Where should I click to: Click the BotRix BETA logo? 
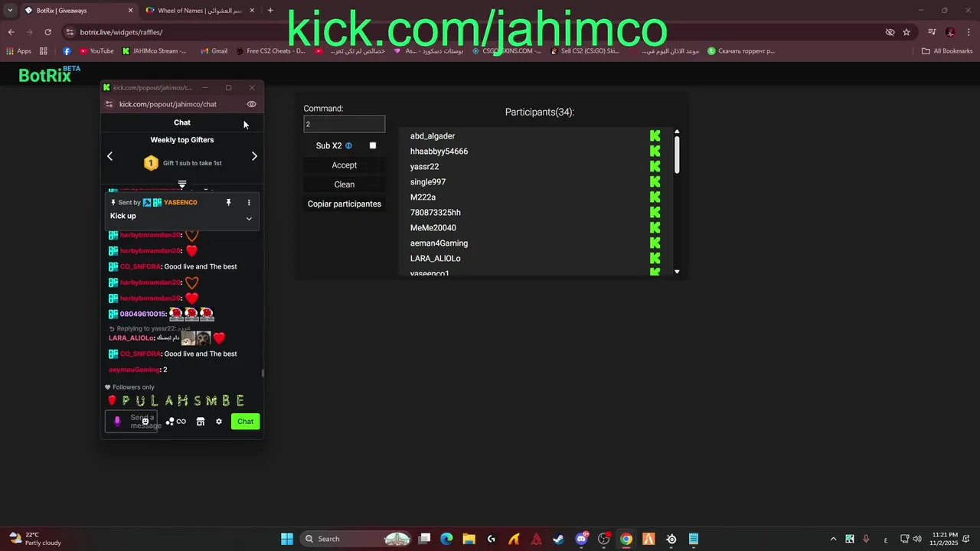coord(50,74)
